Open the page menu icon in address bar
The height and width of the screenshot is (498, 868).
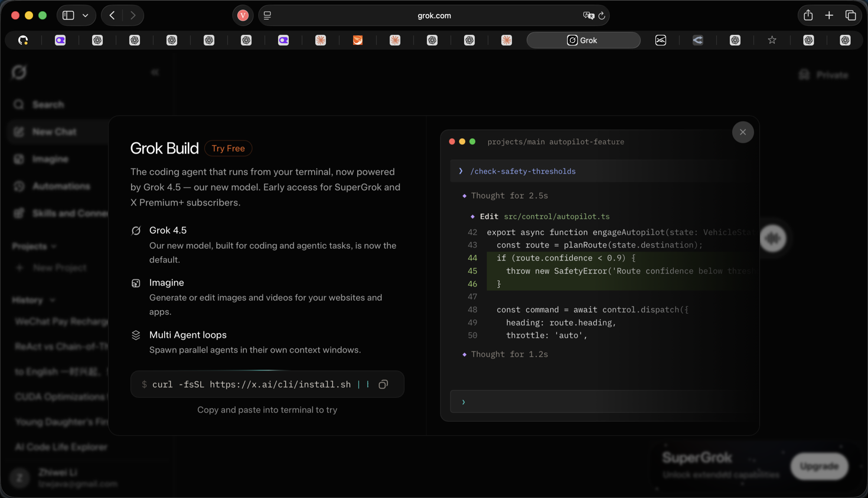click(267, 15)
